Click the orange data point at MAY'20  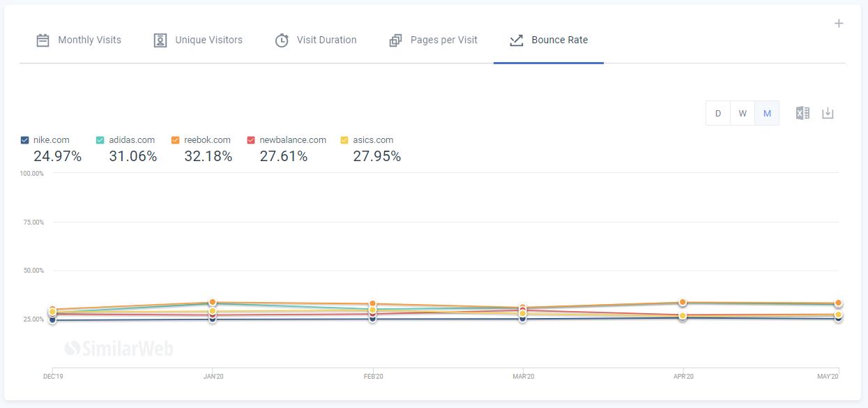click(x=839, y=303)
